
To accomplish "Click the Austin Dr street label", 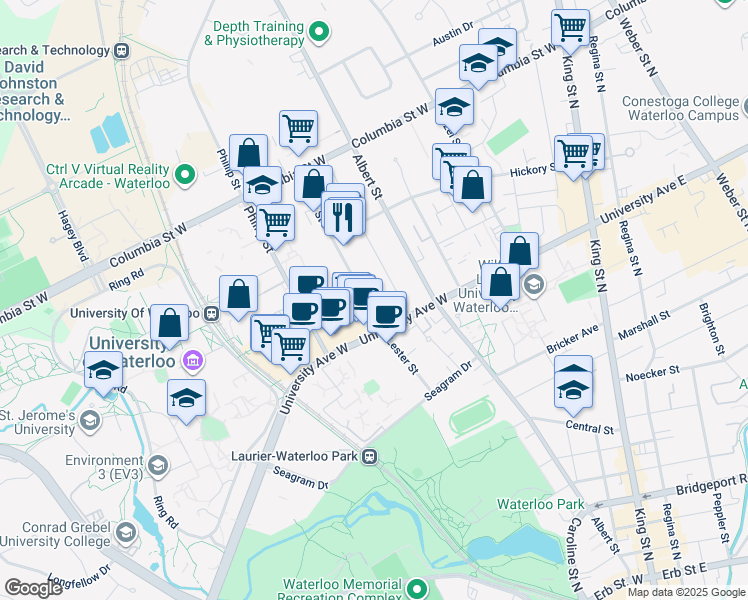I will point(453,34).
